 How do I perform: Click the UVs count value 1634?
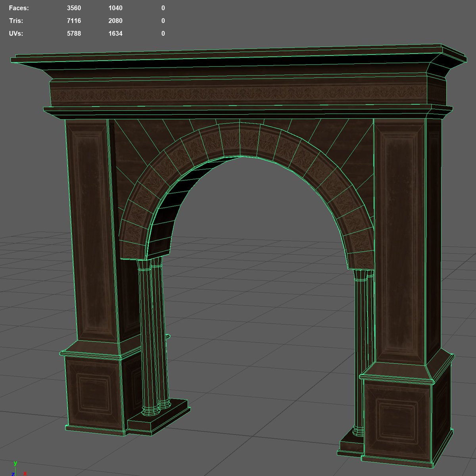(x=115, y=33)
